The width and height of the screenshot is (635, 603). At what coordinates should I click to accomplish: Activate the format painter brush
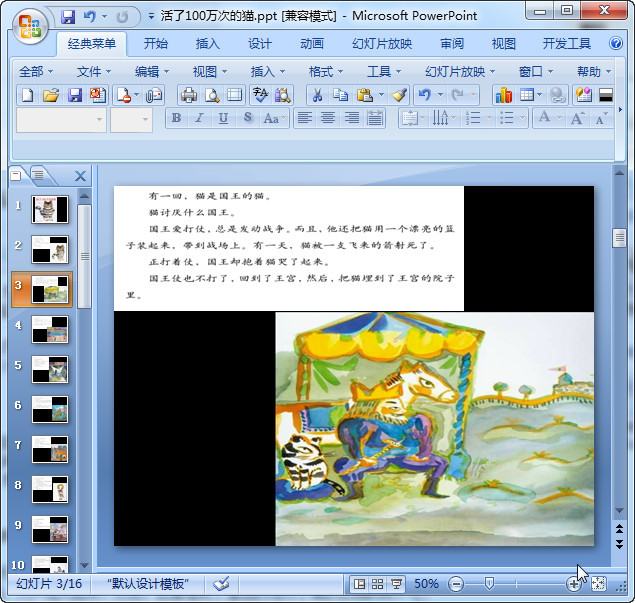399,96
